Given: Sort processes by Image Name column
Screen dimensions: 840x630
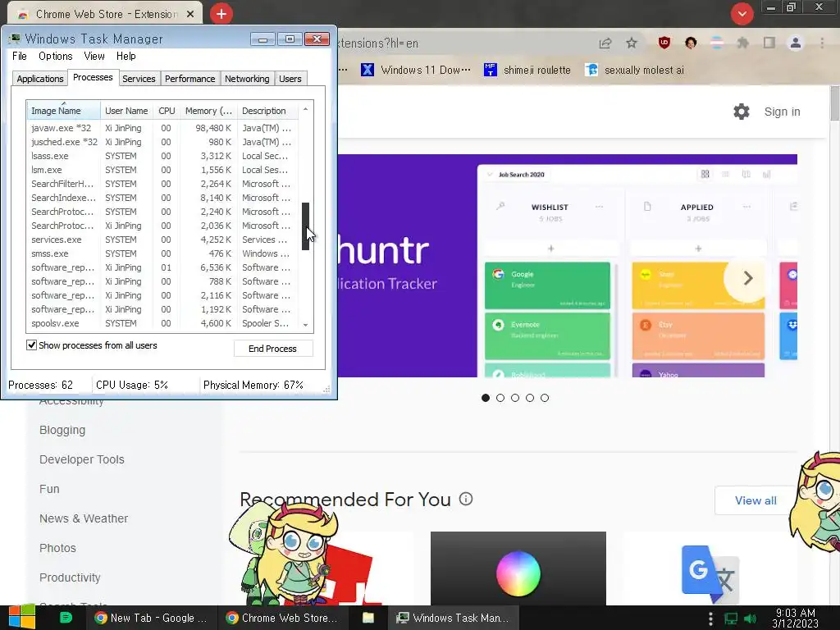Looking at the screenshot, I should 63,111.
